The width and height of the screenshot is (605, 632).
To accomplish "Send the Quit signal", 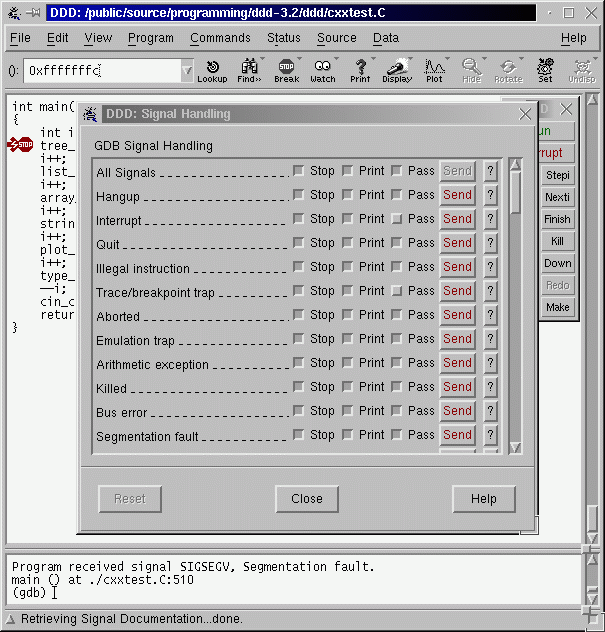I will [x=457, y=243].
